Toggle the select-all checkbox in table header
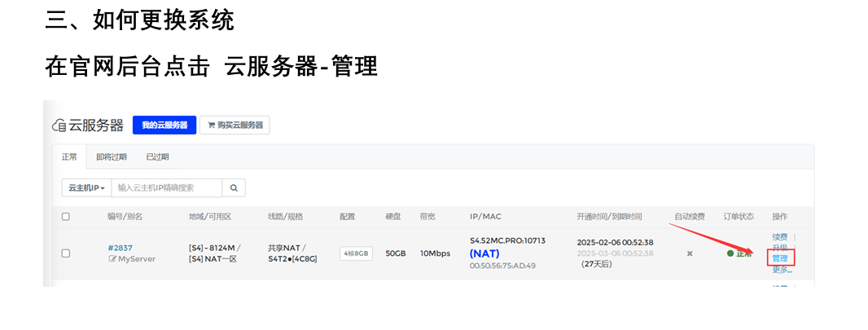This screenshot has height=330, width=868. (65, 217)
